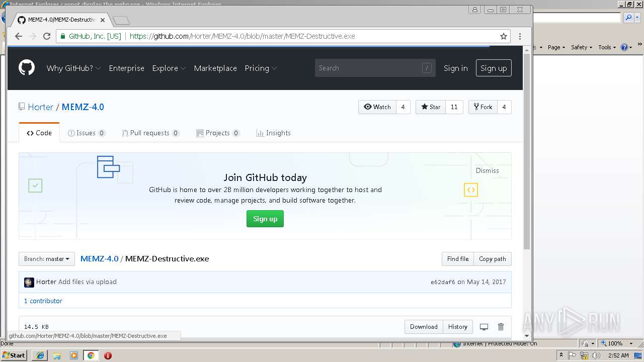Image resolution: width=644 pixels, height=362 pixels.
Task: Open the file explorer folder taskbar icon
Action: click(x=57, y=355)
